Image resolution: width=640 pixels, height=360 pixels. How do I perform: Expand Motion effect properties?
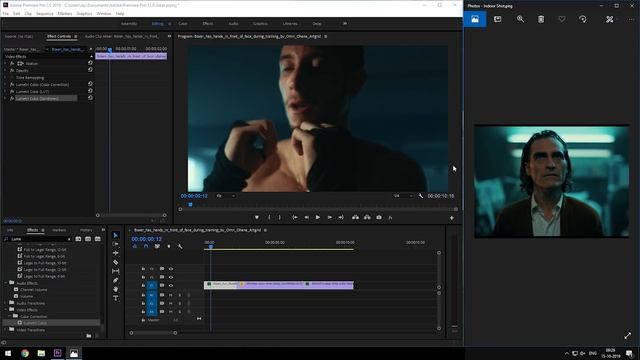[x=5, y=63]
